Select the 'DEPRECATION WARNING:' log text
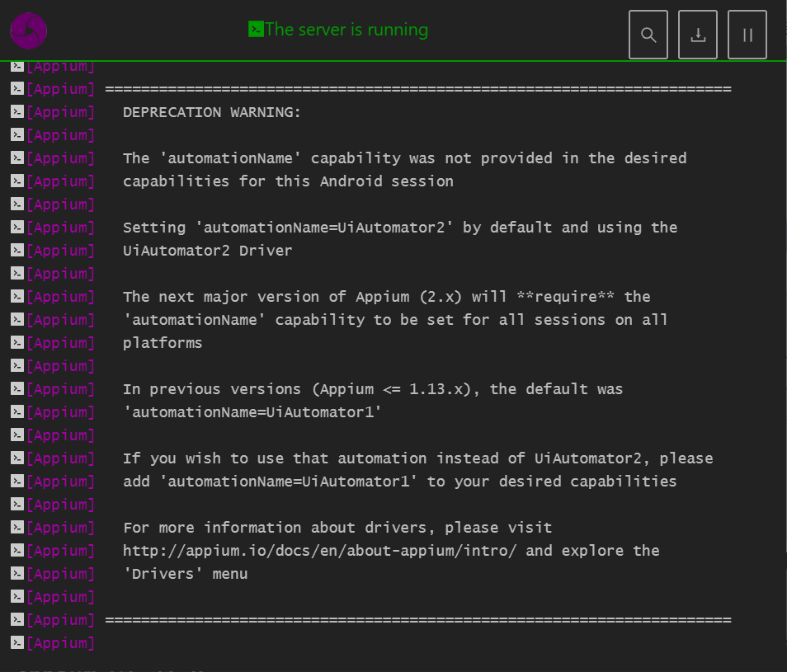Viewport: 787px width, 672px height. (212, 112)
